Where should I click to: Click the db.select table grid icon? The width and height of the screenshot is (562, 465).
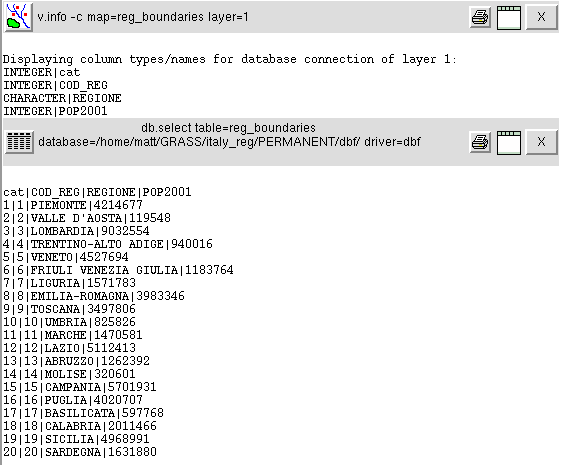tap(19, 142)
